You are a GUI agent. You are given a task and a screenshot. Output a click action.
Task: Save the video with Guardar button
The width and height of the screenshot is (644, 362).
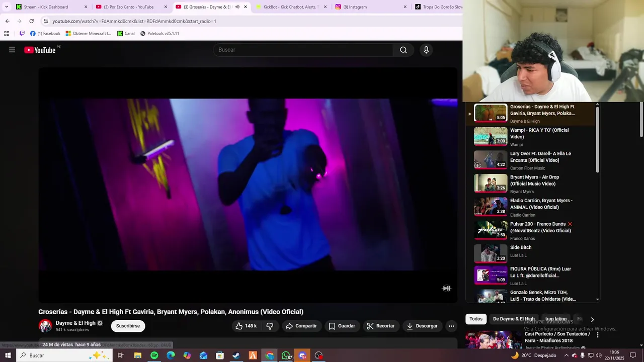[x=342, y=326]
